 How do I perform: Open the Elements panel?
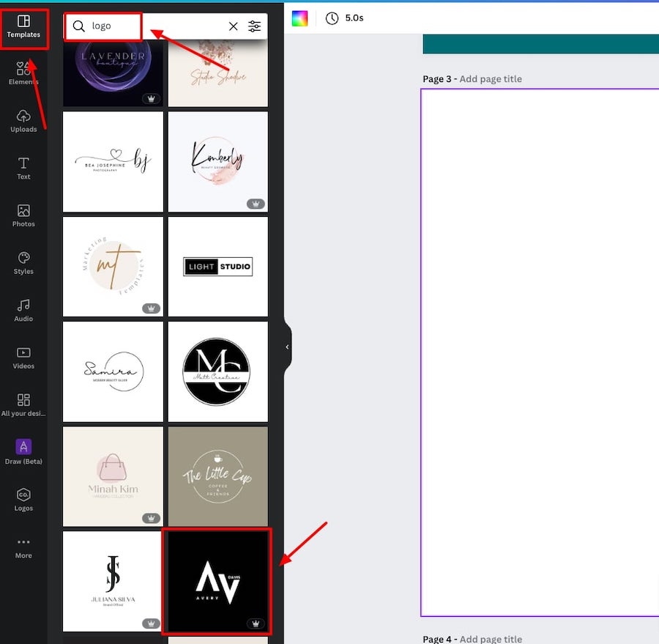pyautogui.click(x=23, y=74)
